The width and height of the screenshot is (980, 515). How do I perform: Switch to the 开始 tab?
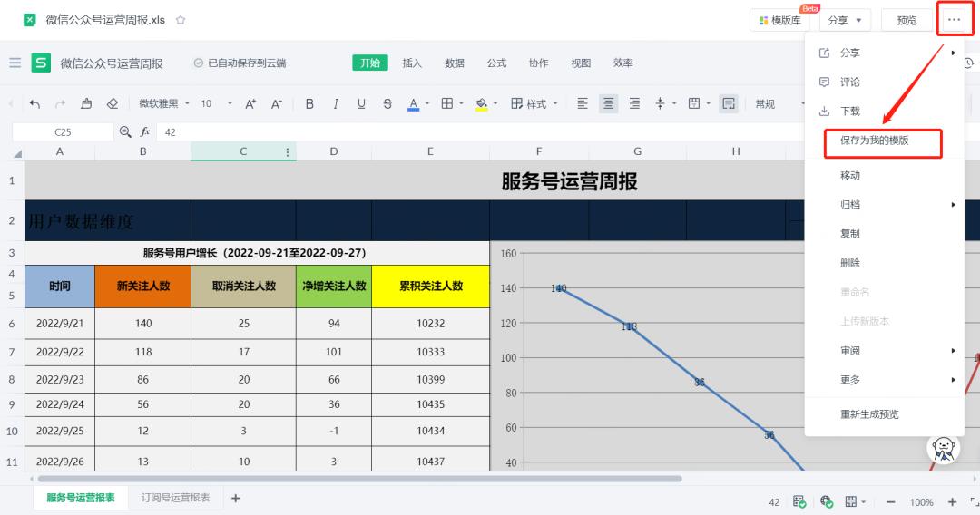coord(370,63)
